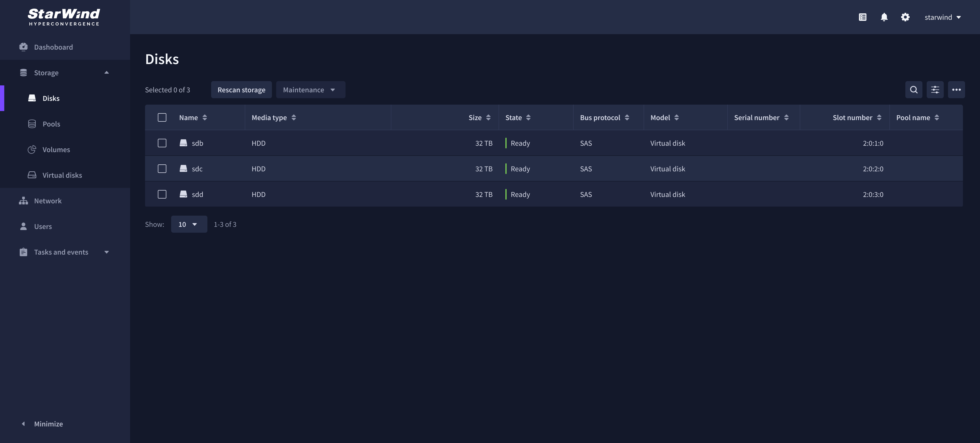The height and width of the screenshot is (443, 980).
Task: Click the Virtual disks drive icon
Action: pos(32,175)
